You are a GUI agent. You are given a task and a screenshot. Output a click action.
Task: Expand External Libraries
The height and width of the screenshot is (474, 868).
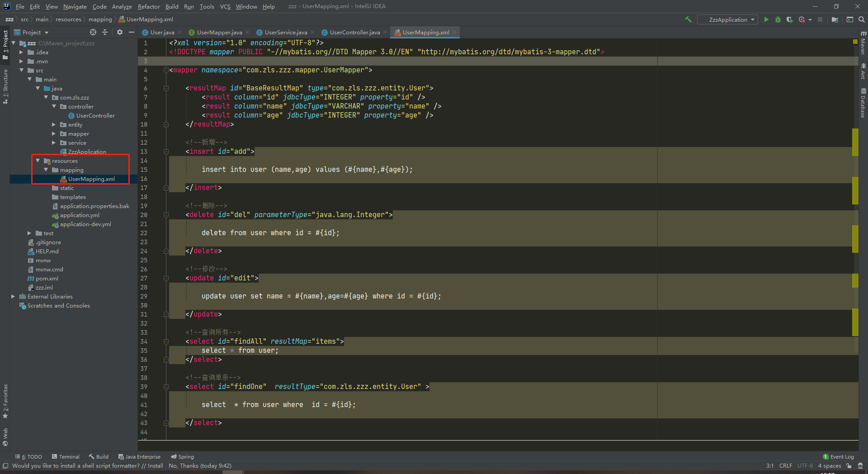(13, 297)
